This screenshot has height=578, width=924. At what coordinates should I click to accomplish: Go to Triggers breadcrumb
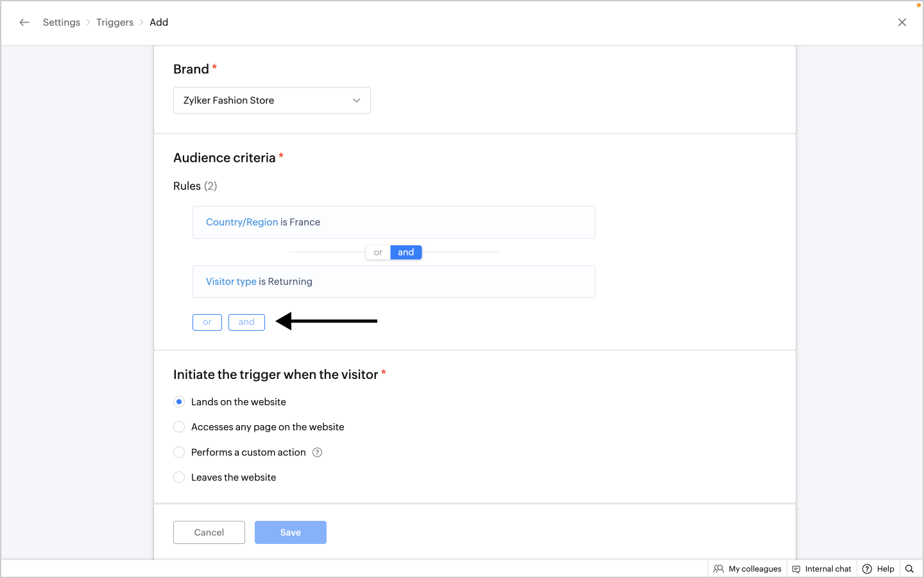pyautogui.click(x=115, y=22)
